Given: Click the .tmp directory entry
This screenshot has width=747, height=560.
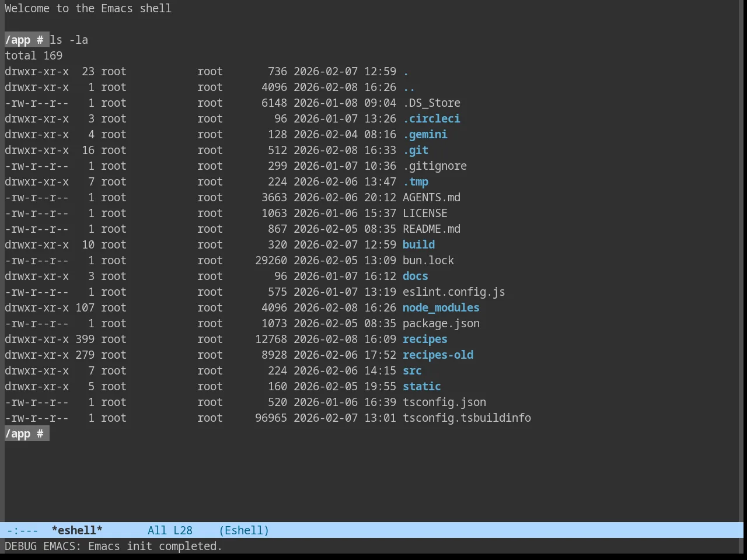Looking at the screenshot, I should (x=416, y=181).
